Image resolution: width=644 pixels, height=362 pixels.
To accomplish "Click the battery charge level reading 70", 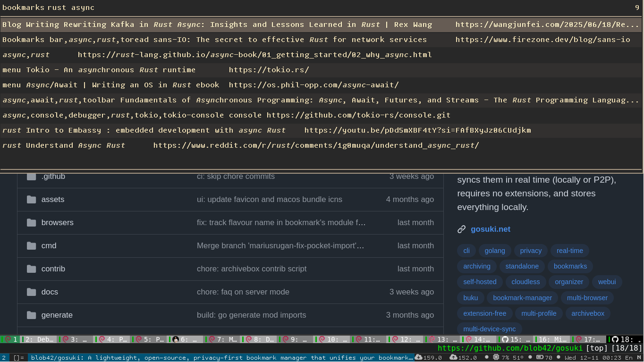I will tap(548, 357).
